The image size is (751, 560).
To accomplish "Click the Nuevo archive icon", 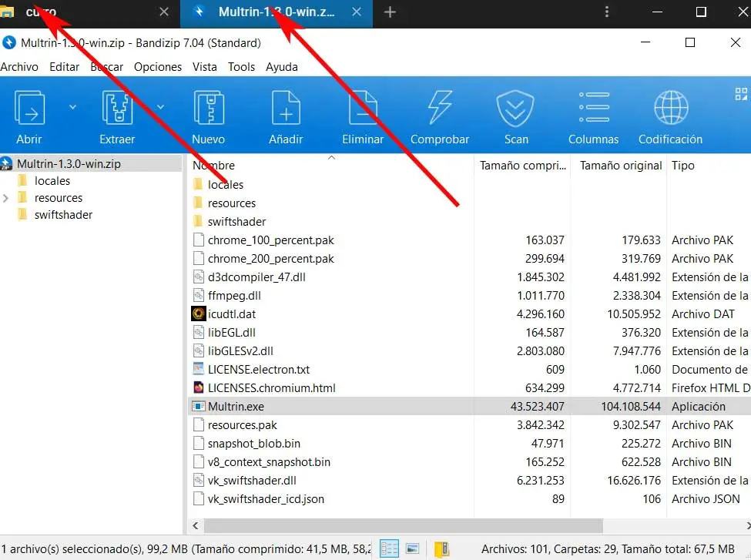I will pos(208,108).
